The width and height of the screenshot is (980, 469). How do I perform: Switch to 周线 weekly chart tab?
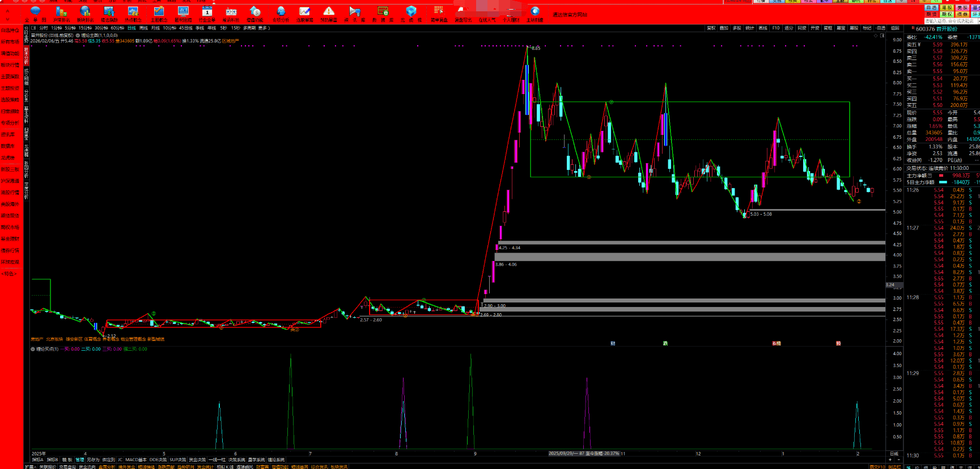pyautogui.click(x=143, y=28)
